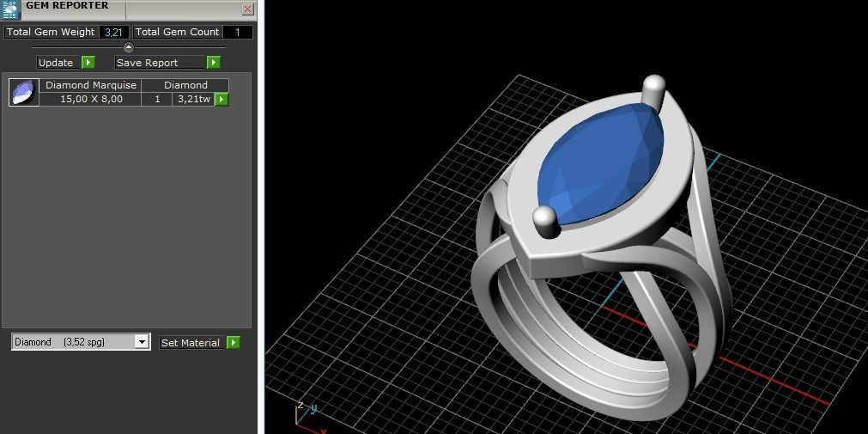The width and height of the screenshot is (868, 434).
Task: Click the 3,21tw weight cell
Action: coord(194,99)
